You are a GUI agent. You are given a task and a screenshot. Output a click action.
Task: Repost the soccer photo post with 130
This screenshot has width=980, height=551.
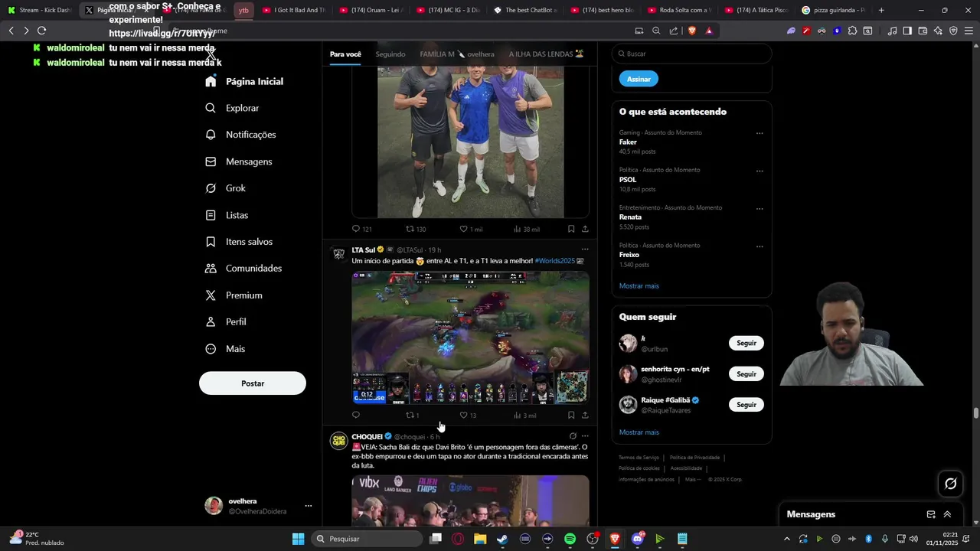(x=416, y=229)
